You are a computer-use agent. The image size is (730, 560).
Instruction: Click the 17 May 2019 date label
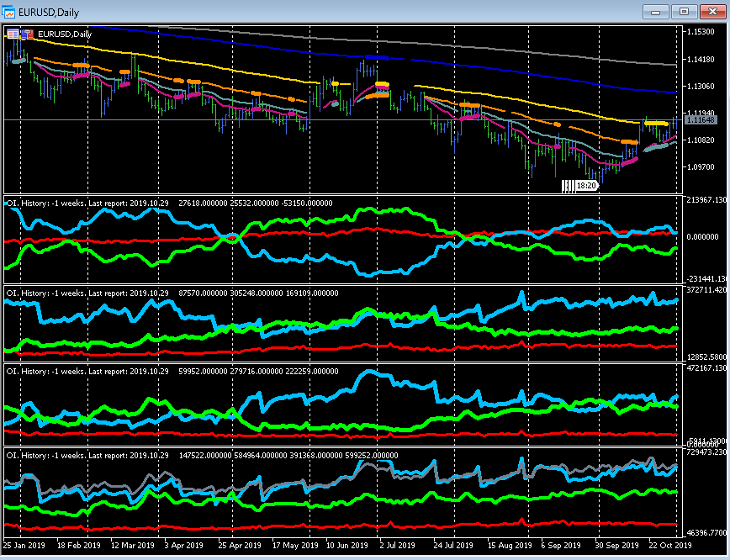[295, 545]
